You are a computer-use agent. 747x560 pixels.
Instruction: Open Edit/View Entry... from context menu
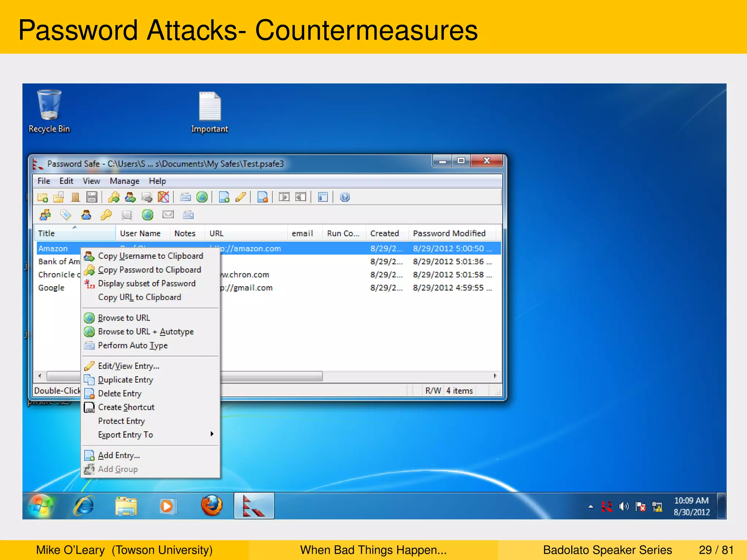point(150,366)
